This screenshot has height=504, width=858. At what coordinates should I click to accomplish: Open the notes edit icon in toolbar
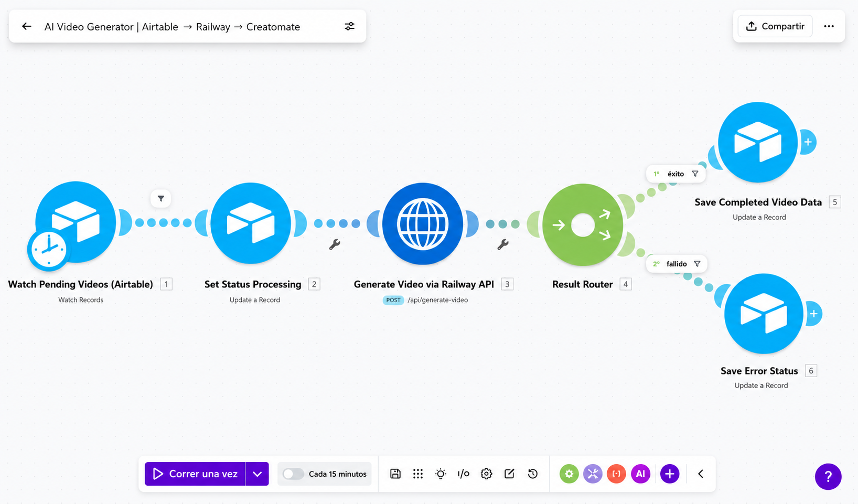coord(509,474)
